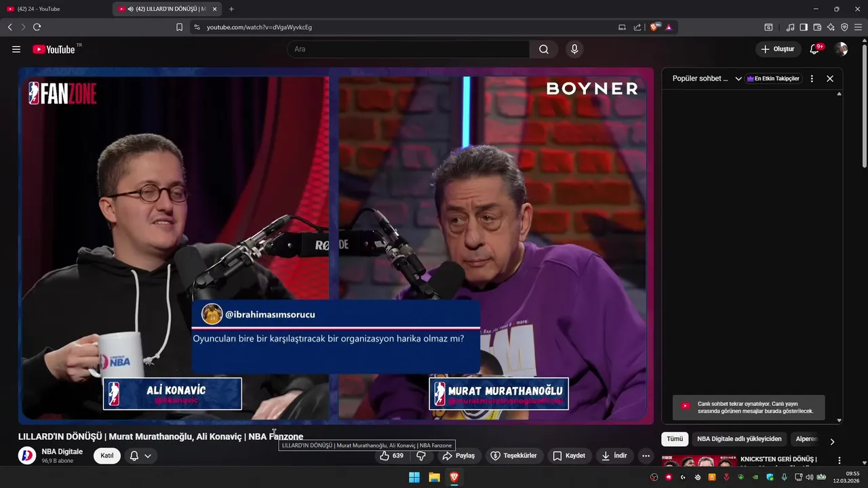
Task: Click the chat panel scrollbar down arrow
Action: point(840,420)
